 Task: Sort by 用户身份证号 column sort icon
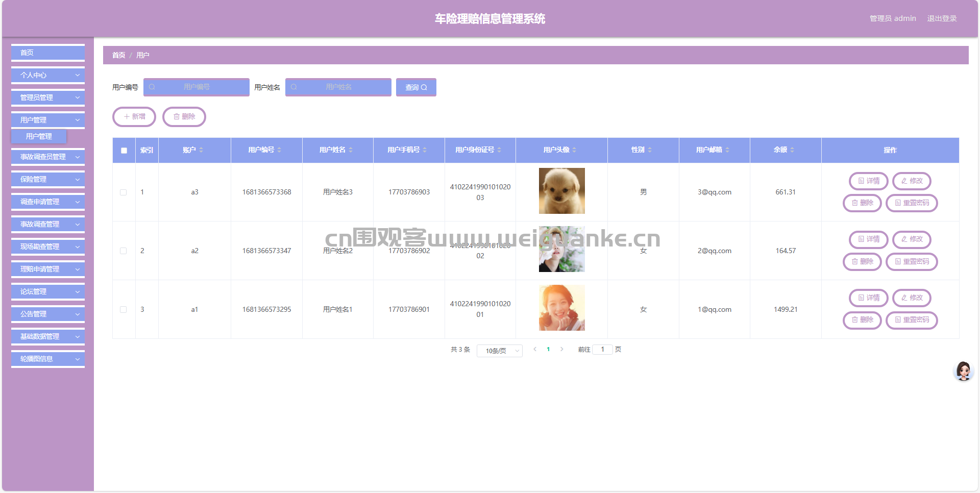pyautogui.click(x=499, y=150)
